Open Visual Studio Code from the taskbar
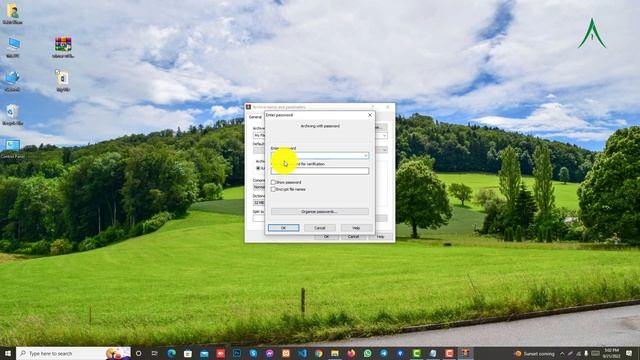640x360 pixels. click(x=302, y=353)
